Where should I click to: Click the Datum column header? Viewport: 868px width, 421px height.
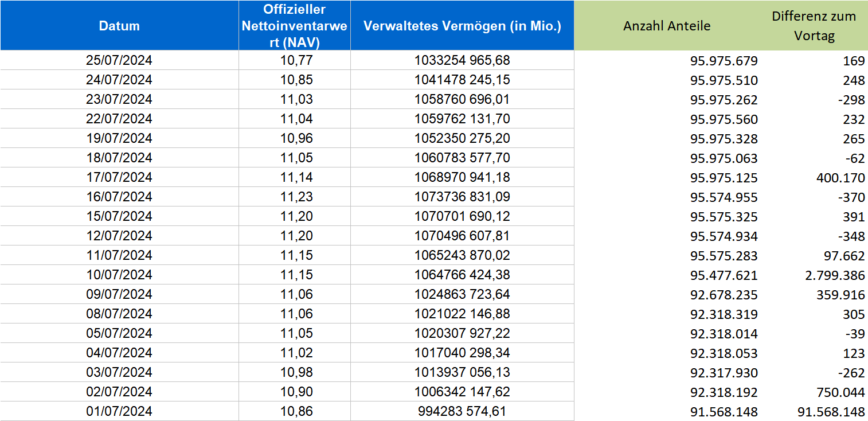119,26
